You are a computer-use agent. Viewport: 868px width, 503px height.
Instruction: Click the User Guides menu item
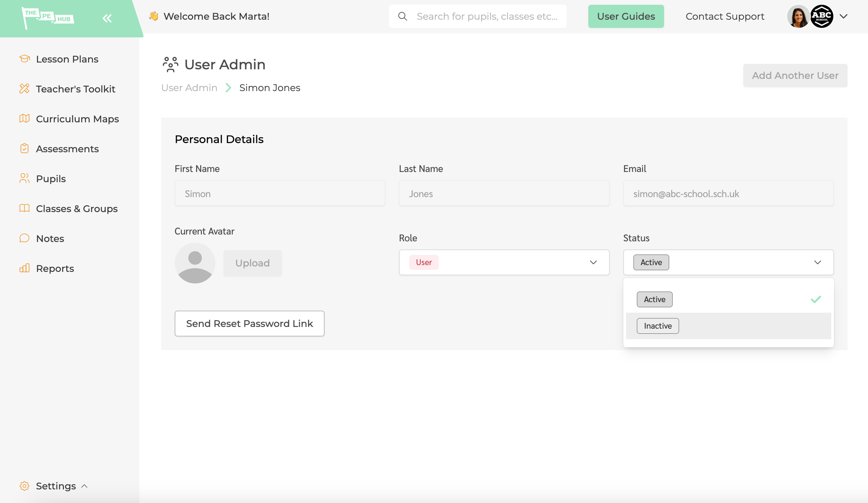click(626, 16)
